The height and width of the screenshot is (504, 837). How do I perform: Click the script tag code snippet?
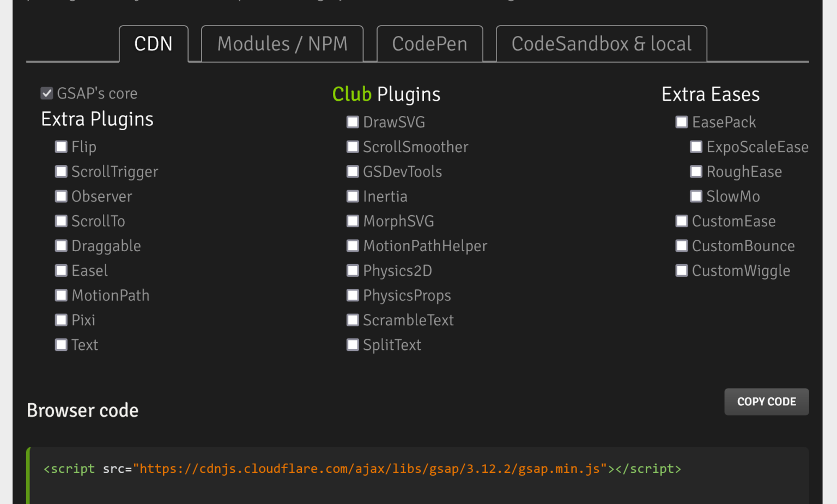[x=362, y=469]
